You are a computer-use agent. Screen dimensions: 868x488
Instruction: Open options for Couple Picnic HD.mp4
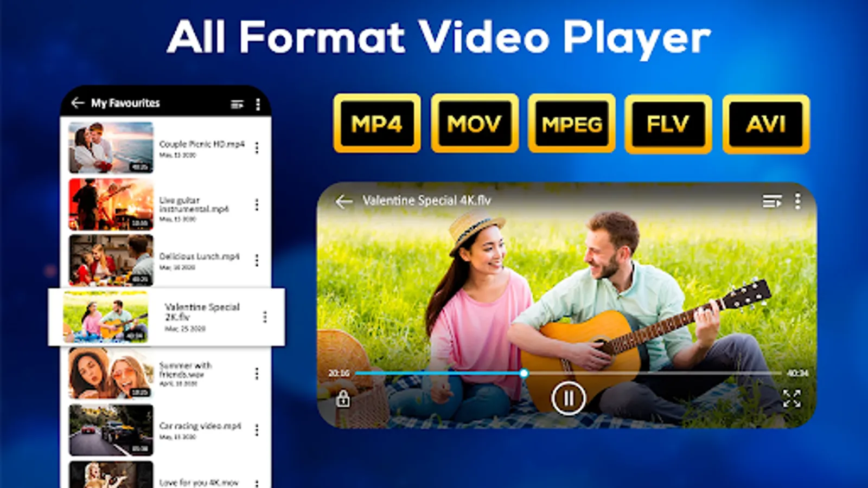pos(257,147)
